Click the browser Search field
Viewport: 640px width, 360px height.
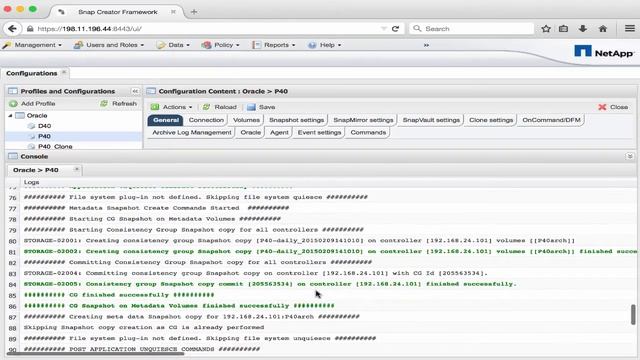click(x=471, y=29)
